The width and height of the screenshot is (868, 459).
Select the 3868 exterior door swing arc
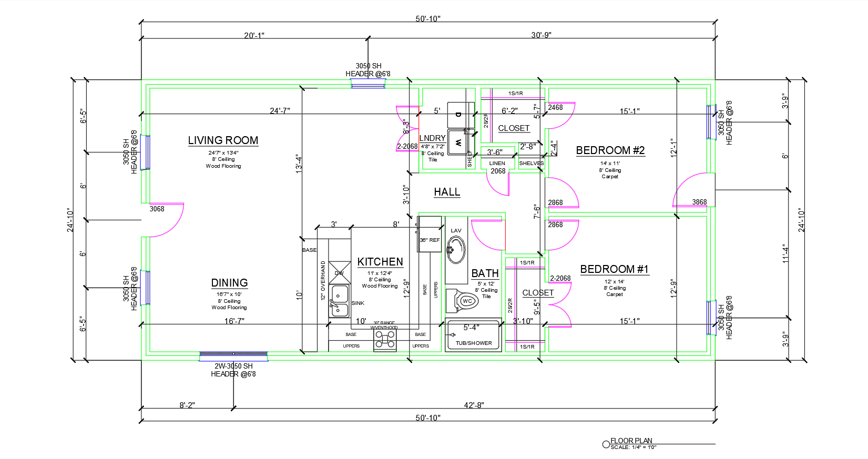pos(691,190)
